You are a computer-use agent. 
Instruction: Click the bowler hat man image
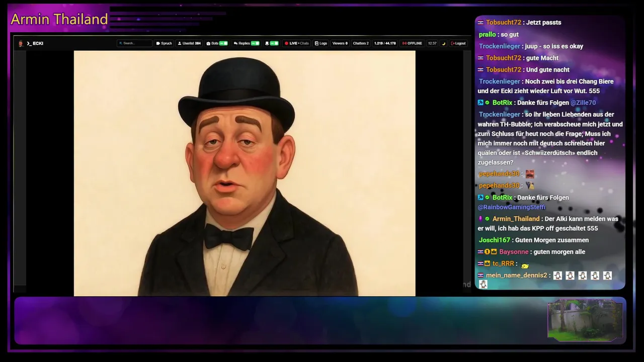click(245, 173)
